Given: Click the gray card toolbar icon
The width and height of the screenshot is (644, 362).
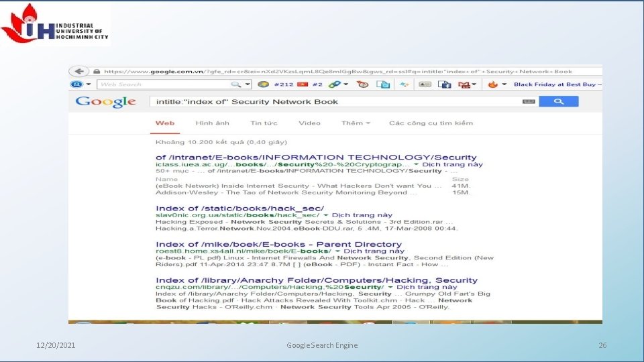Looking at the screenshot, I should pos(425,84).
